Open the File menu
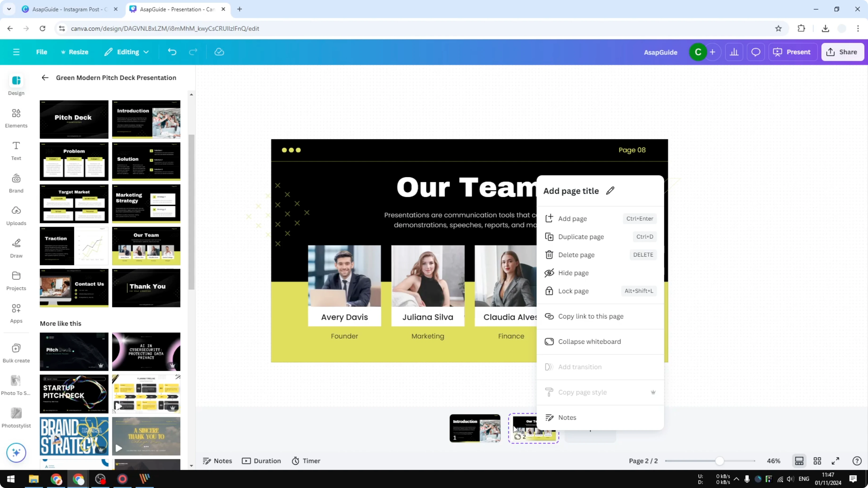Screen dimensions: 868x488 click(42, 52)
